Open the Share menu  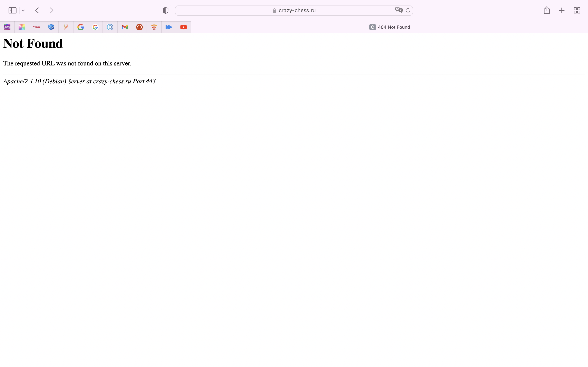pos(547,10)
